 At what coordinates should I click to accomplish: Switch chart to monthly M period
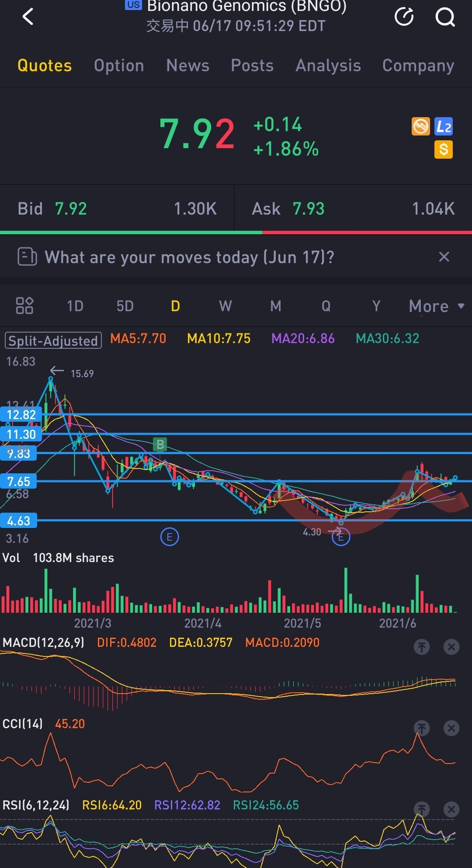(276, 306)
